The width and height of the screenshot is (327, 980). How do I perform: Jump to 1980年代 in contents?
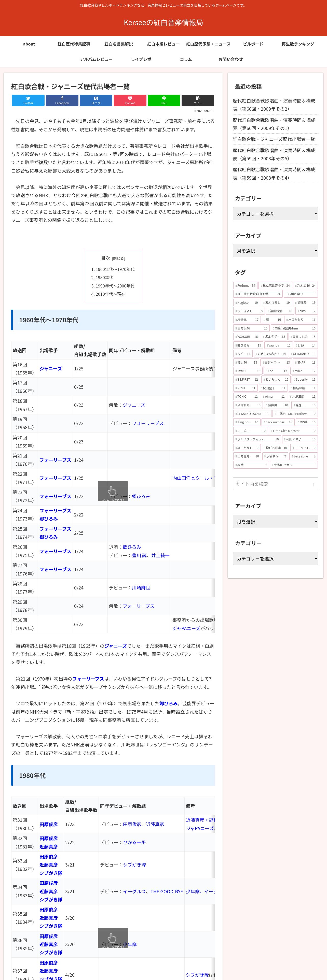coord(104,278)
